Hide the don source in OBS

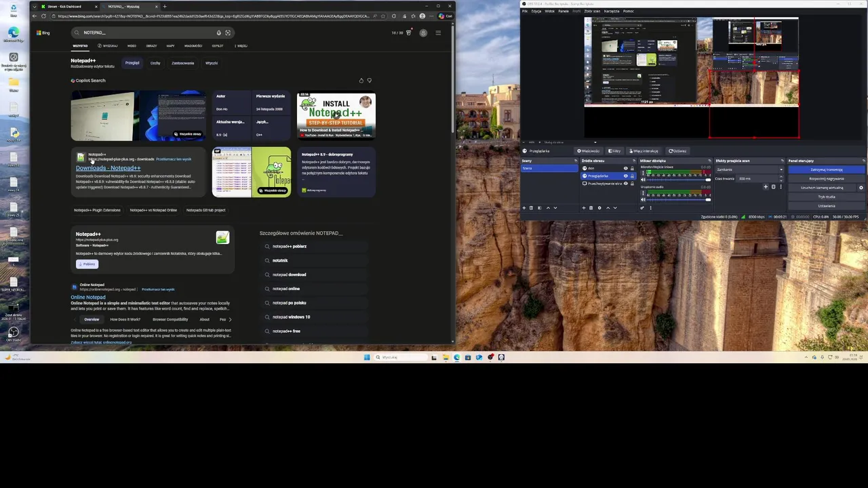[x=625, y=168]
